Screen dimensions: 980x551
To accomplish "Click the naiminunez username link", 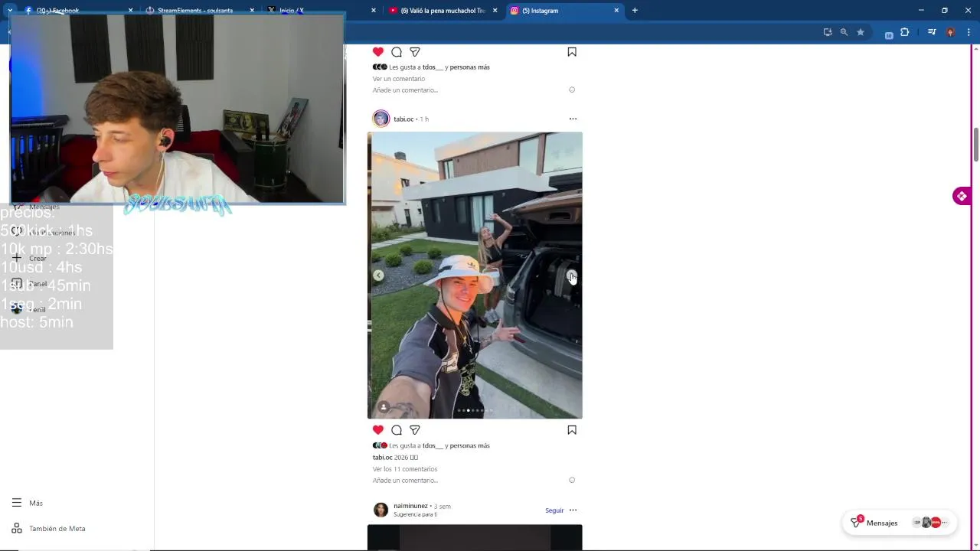I will pyautogui.click(x=410, y=506).
